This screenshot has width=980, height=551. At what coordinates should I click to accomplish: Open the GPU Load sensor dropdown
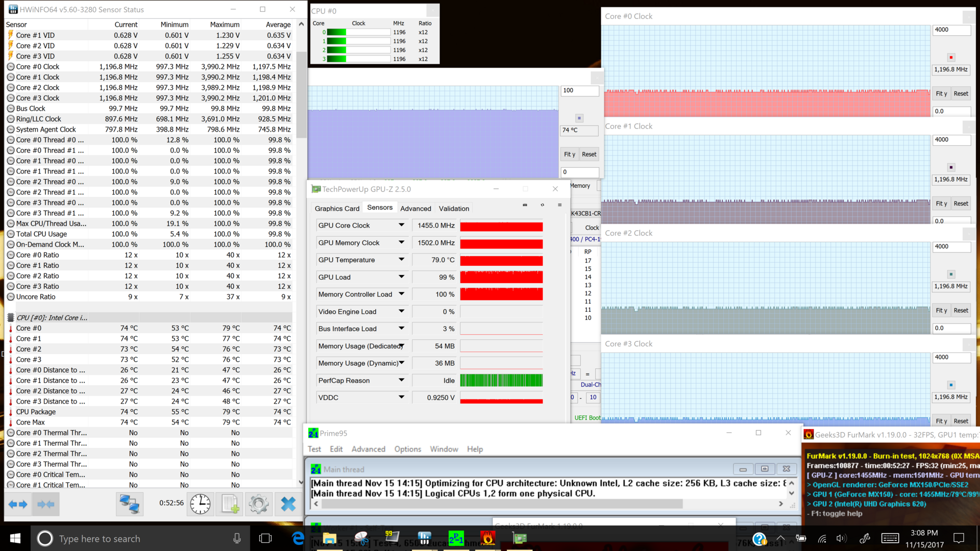(402, 277)
